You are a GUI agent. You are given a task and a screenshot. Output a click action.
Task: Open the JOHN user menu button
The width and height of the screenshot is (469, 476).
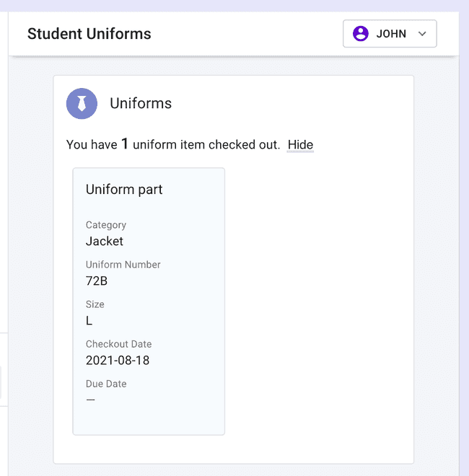(390, 34)
